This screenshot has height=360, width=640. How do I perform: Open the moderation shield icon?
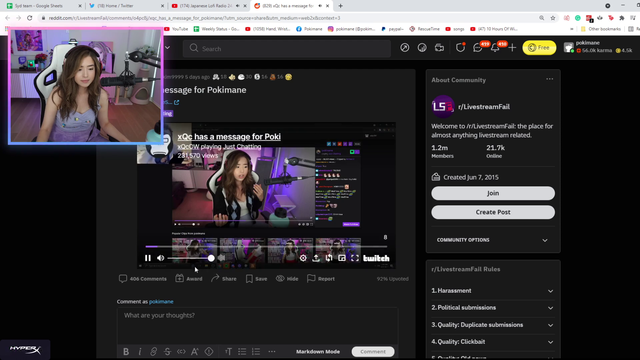(x=460, y=48)
